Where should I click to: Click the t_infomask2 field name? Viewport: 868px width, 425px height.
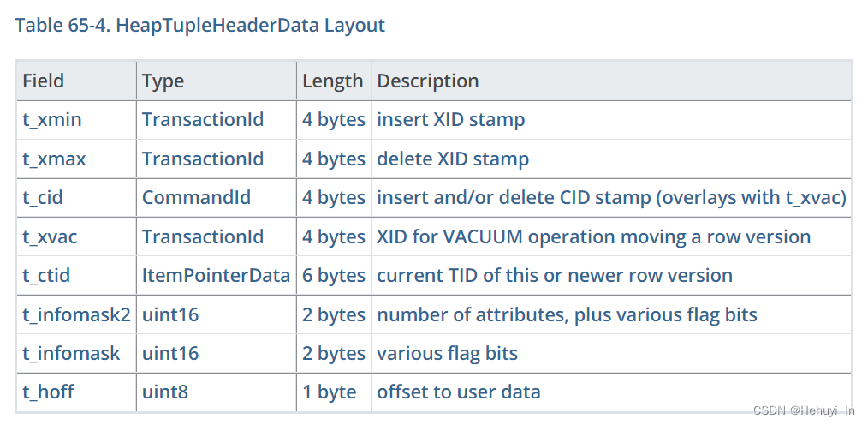point(76,314)
